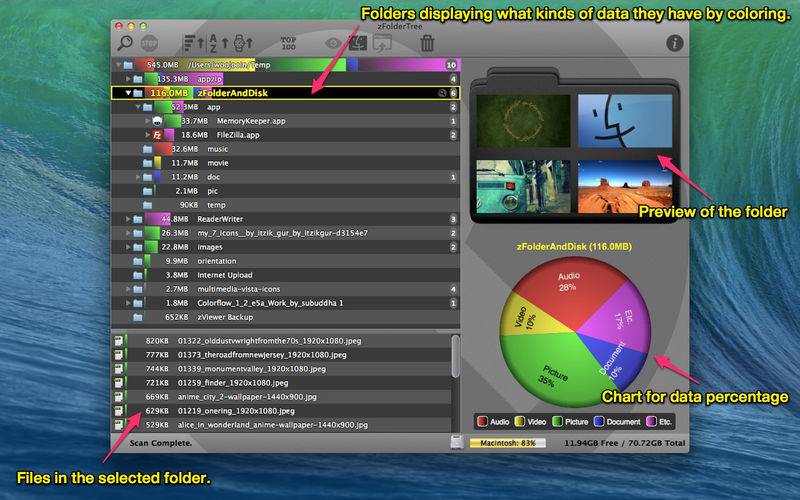The height and width of the screenshot is (500, 800).
Task: Collapse the zFolderAndDisk folder
Action: click(128, 93)
